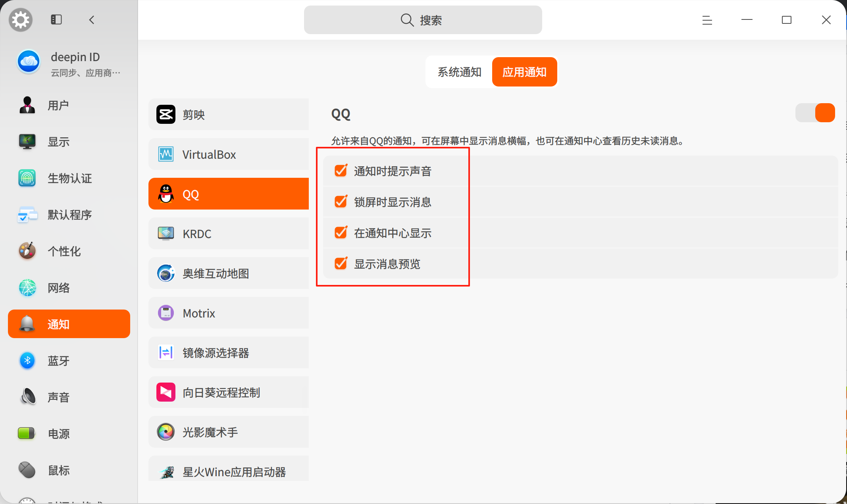Open 网络 network settings

(x=69, y=288)
